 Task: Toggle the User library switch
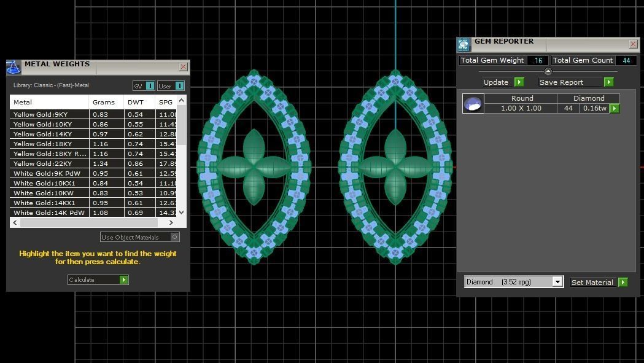[x=179, y=86]
